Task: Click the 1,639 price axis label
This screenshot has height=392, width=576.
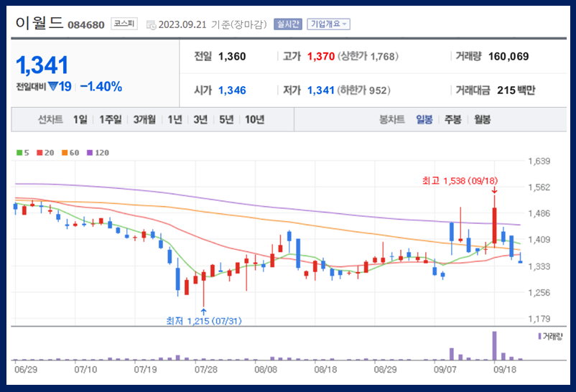Action: click(x=539, y=162)
